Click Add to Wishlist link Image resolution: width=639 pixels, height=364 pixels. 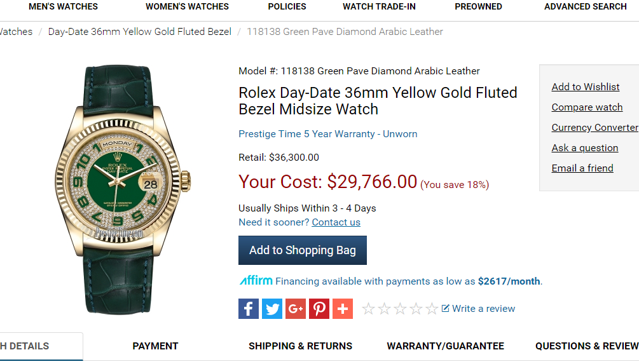(x=585, y=87)
